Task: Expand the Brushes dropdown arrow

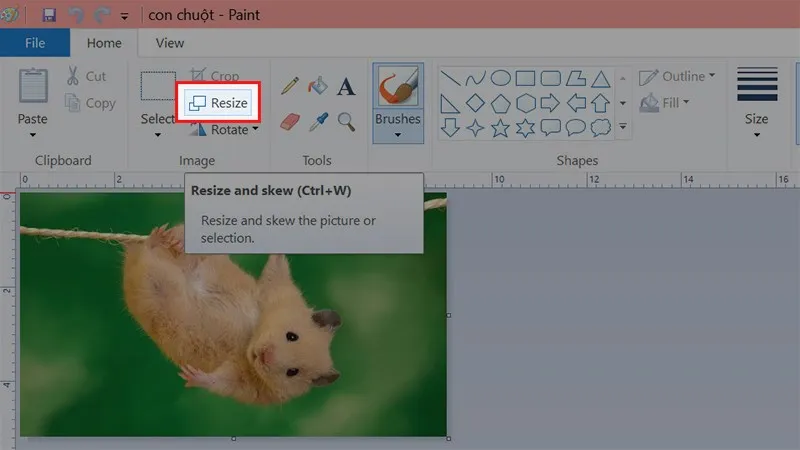Action: coord(397,135)
